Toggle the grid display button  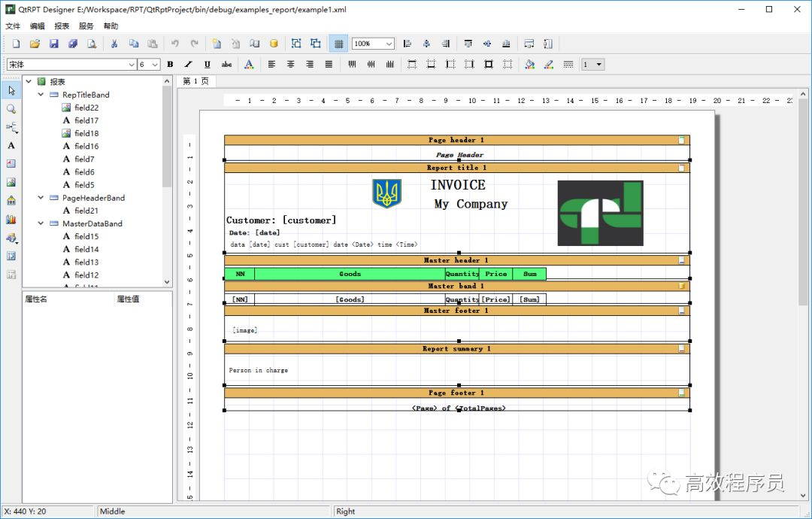point(338,44)
